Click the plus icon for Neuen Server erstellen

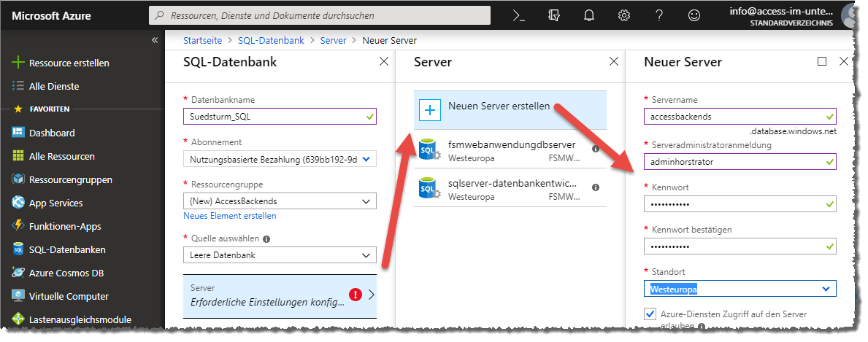point(429,109)
